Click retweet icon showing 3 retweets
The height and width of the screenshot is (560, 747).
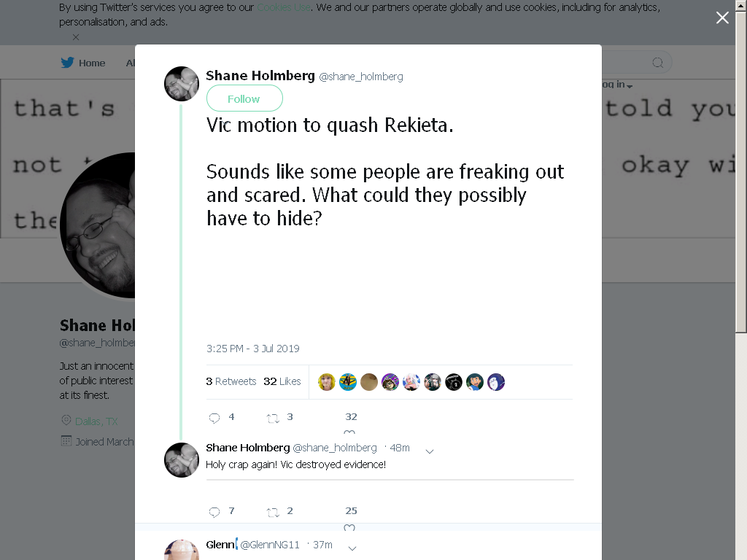273,418
